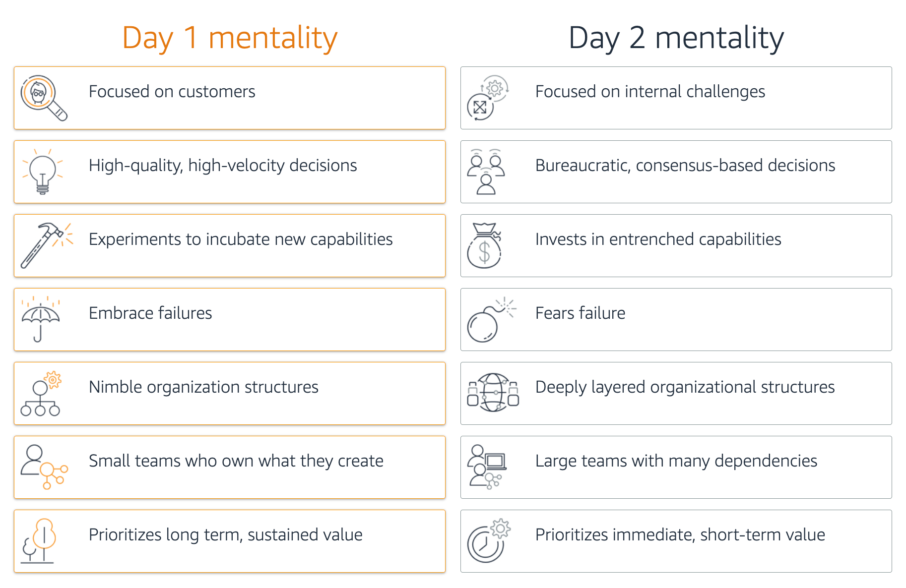Click the hammer experiments icon
Image resolution: width=906 pixels, height=588 pixels.
(x=46, y=245)
